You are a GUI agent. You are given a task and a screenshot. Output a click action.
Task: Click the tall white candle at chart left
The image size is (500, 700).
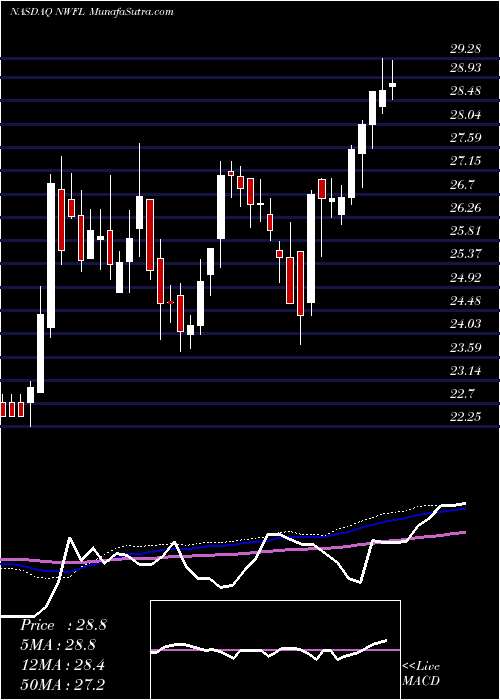(x=51, y=255)
